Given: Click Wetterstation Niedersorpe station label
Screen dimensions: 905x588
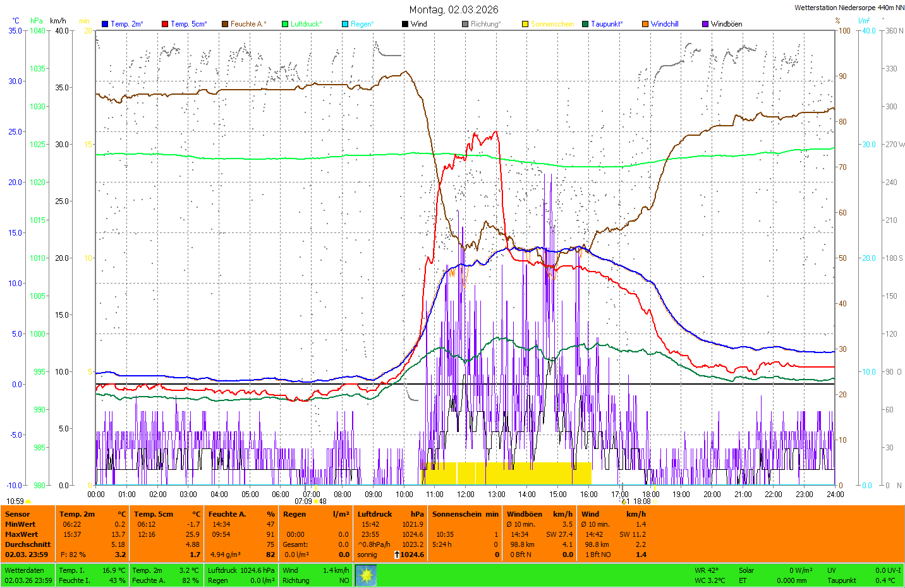Looking at the screenshot, I should point(849,8).
